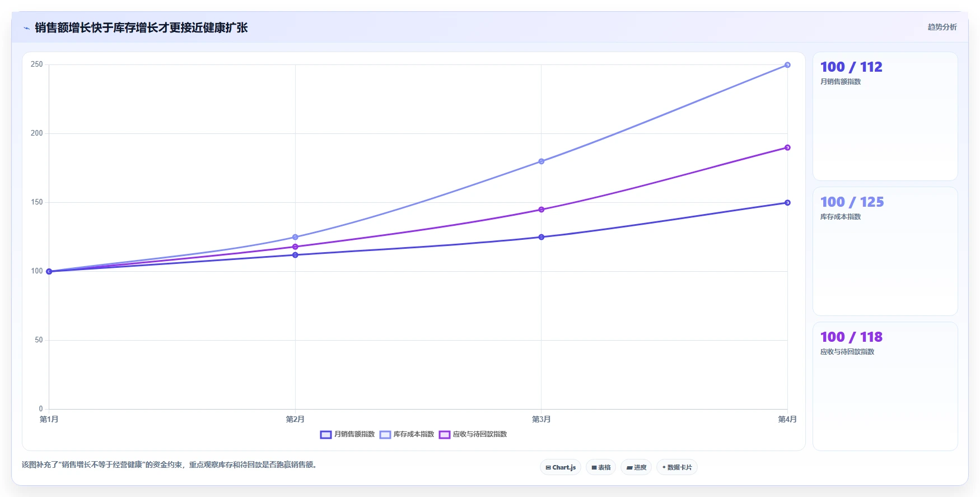Screen dimensions: 980x497
Task: Click the 150 y-axis label
Action: (x=37, y=202)
